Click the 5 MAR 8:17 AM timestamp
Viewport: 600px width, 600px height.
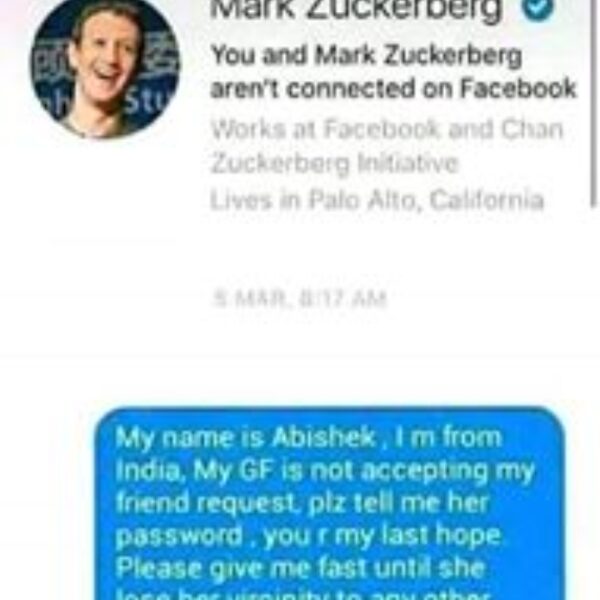pyautogui.click(x=300, y=299)
